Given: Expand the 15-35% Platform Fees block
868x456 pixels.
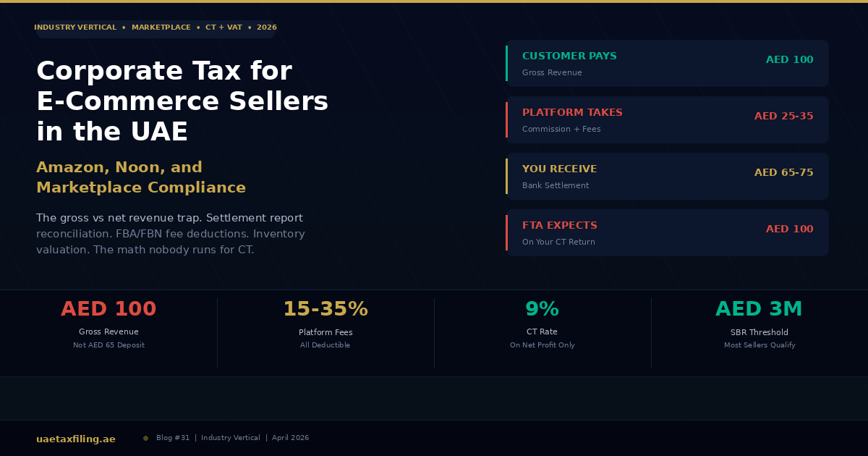Looking at the screenshot, I should [325, 324].
